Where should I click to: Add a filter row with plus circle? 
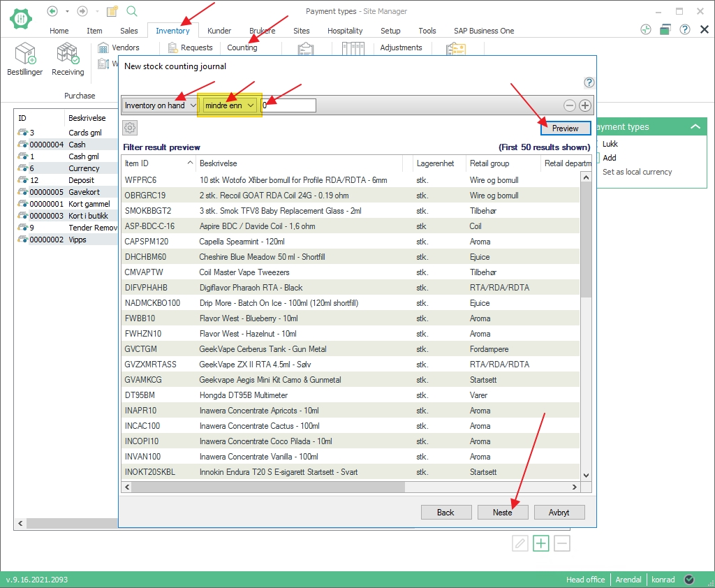(x=585, y=105)
